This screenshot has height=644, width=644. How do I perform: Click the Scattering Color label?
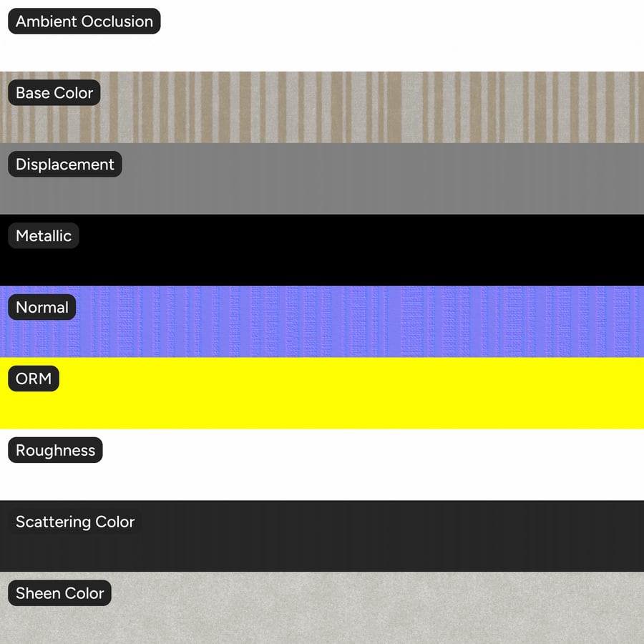75,522
